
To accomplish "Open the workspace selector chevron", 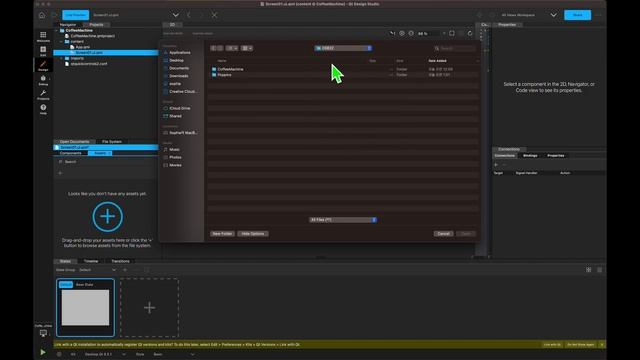I will pyautogui.click(x=553, y=15).
